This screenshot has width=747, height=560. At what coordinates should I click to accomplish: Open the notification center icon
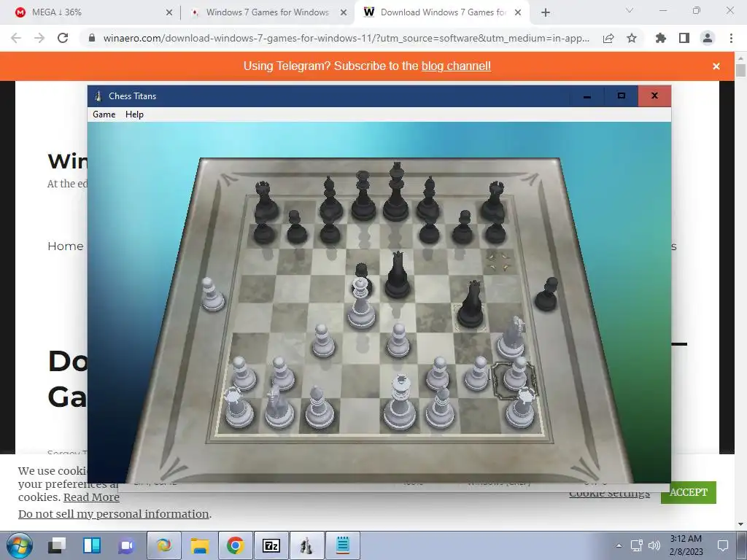click(723, 545)
